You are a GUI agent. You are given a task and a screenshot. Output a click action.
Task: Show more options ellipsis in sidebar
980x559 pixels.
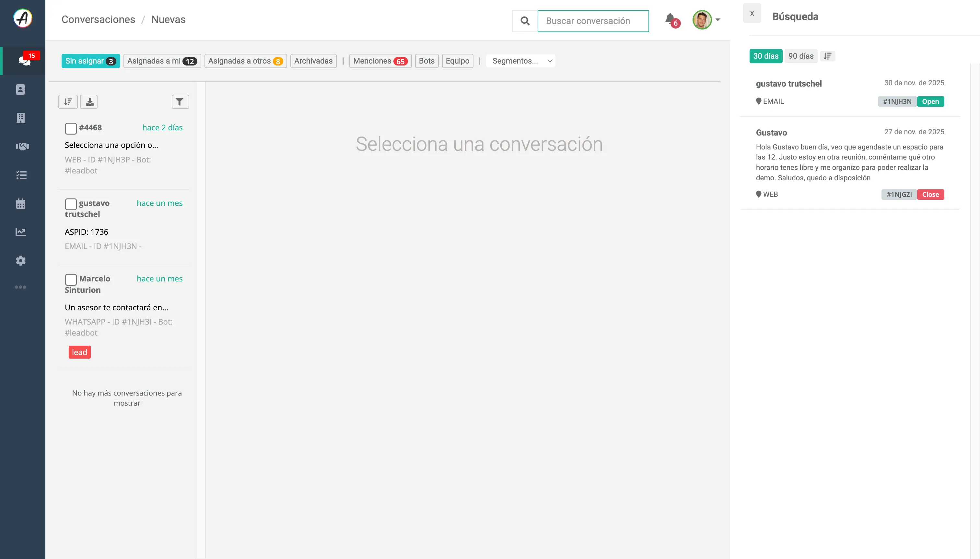pyautogui.click(x=20, y=287)
